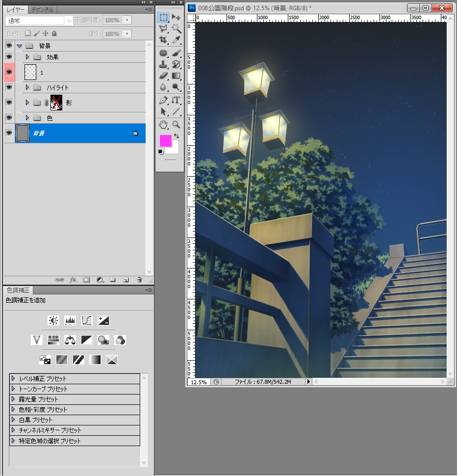Switch to the レイヤー tab
The image size is (457, 476).
pos(16,10)
